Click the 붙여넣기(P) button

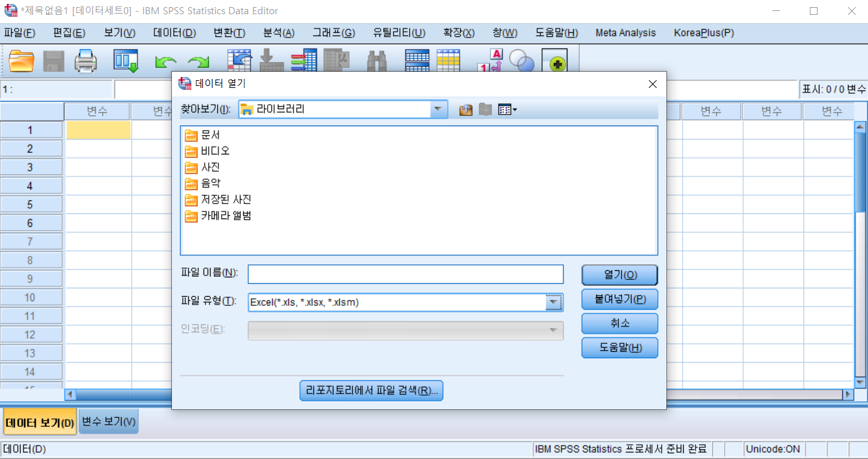(620, 299)
